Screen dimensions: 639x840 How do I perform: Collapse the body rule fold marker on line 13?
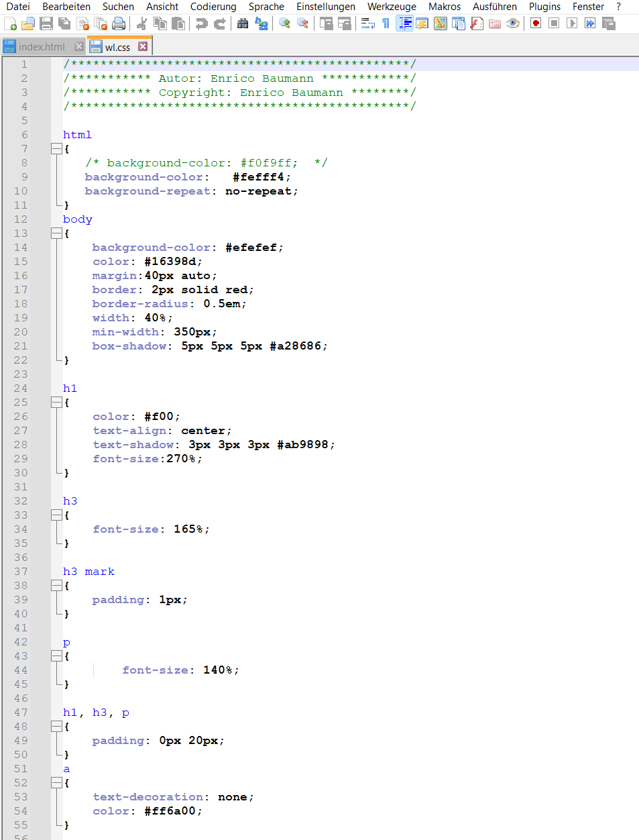(x=57, y=233)
